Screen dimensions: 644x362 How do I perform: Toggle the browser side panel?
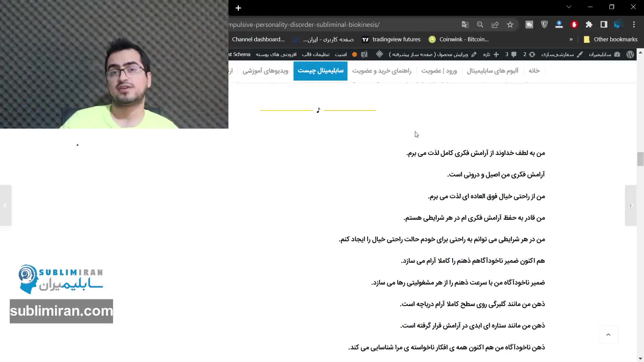[x=604, y=25]
